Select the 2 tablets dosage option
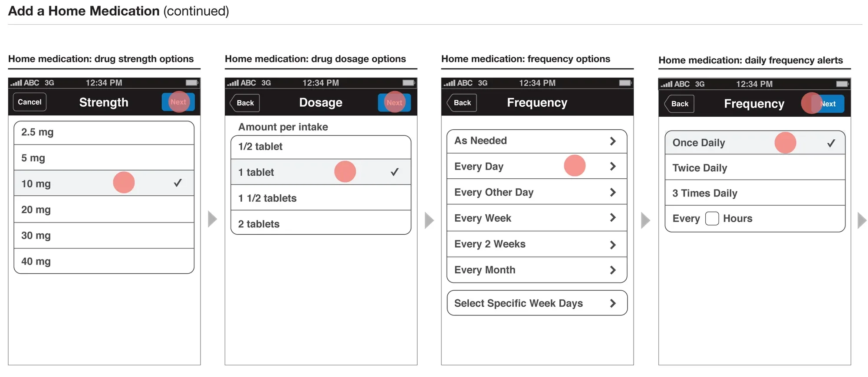 [x=321, y=223]
